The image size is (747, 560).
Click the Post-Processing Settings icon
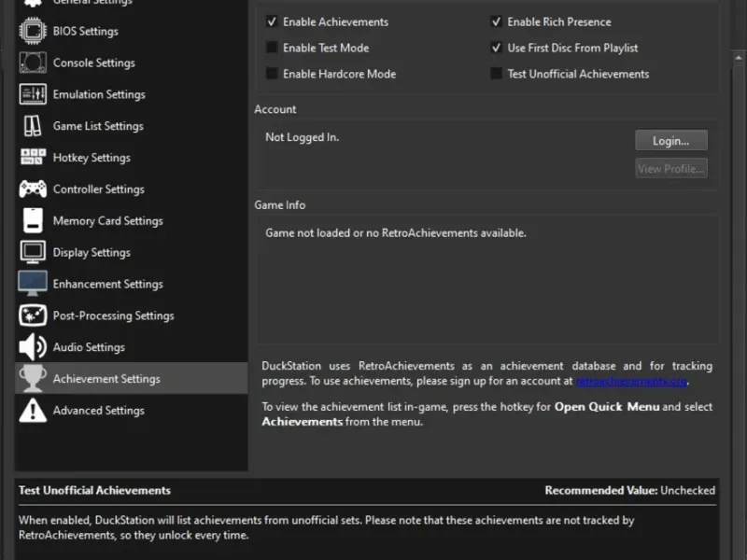33,315
